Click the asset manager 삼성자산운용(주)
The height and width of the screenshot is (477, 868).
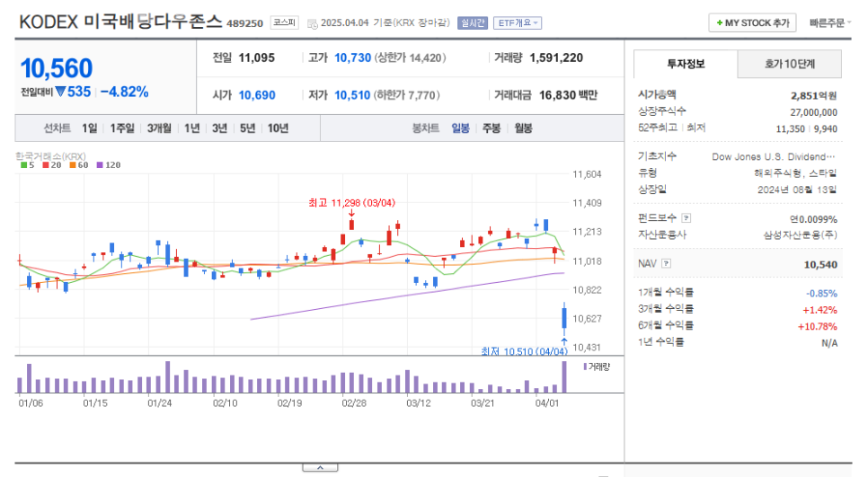[800, 234]
